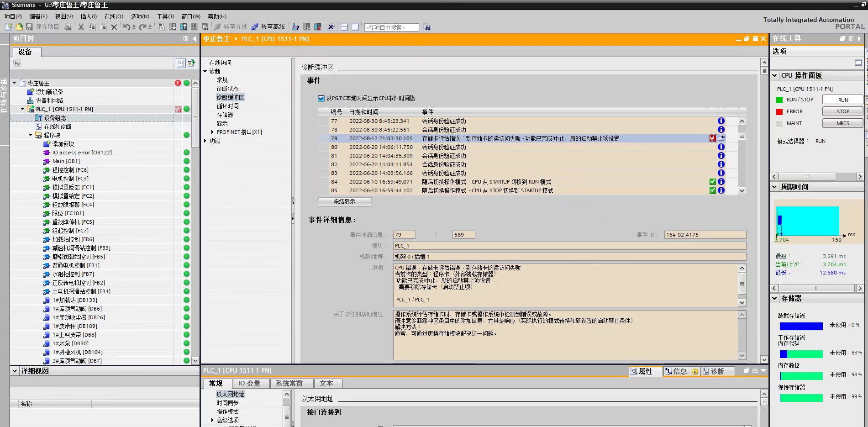Open the 信息 inspector tab
This screenshot has width=868, height=427.
[x=681, y=371]
